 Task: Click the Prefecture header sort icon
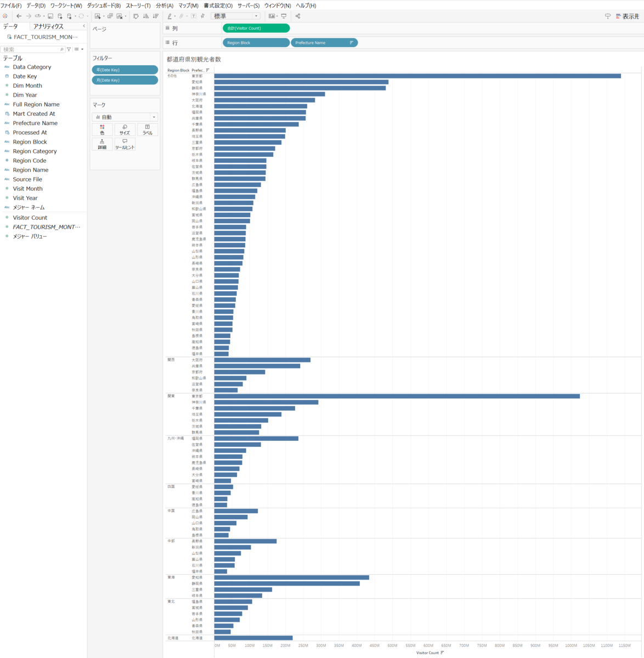(207, 70)
